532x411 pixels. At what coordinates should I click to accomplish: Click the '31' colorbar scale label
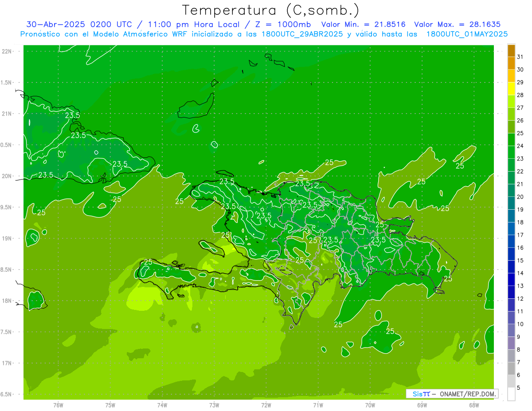(520, 57)
